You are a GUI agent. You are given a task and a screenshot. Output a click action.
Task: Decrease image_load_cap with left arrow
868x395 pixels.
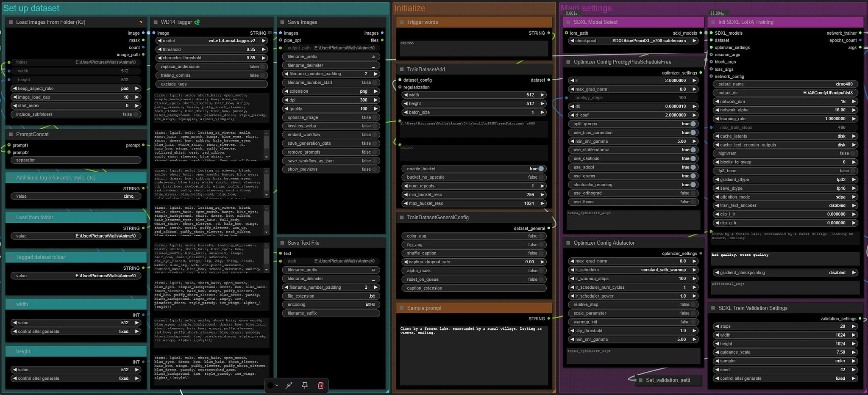point(15,97)
